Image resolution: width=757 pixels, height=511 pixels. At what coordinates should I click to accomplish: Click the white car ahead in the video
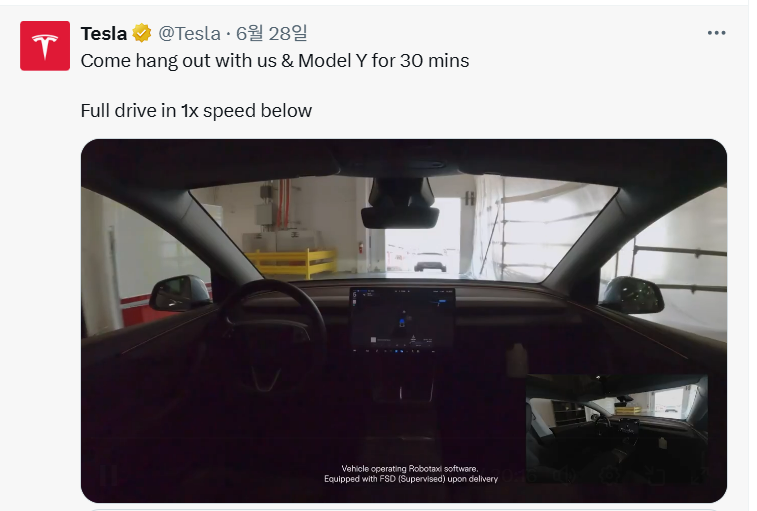(430, 262)
